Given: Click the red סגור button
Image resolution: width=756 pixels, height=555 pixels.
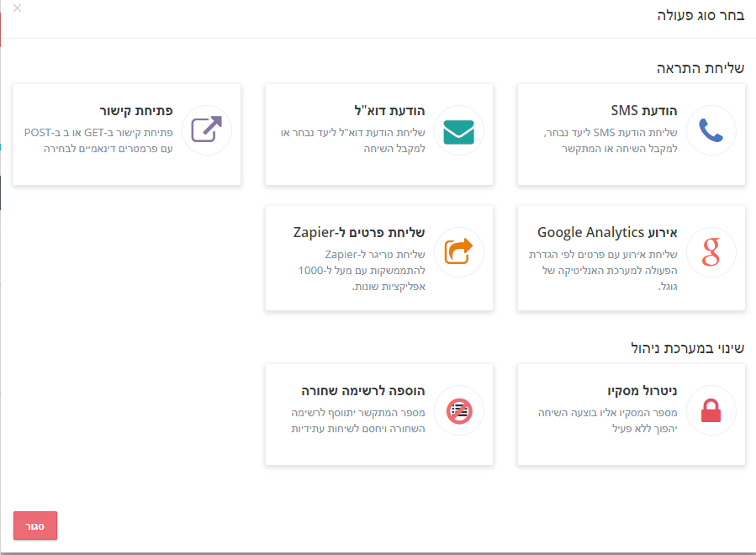Looking at the screenshot, I should point(35,526).
